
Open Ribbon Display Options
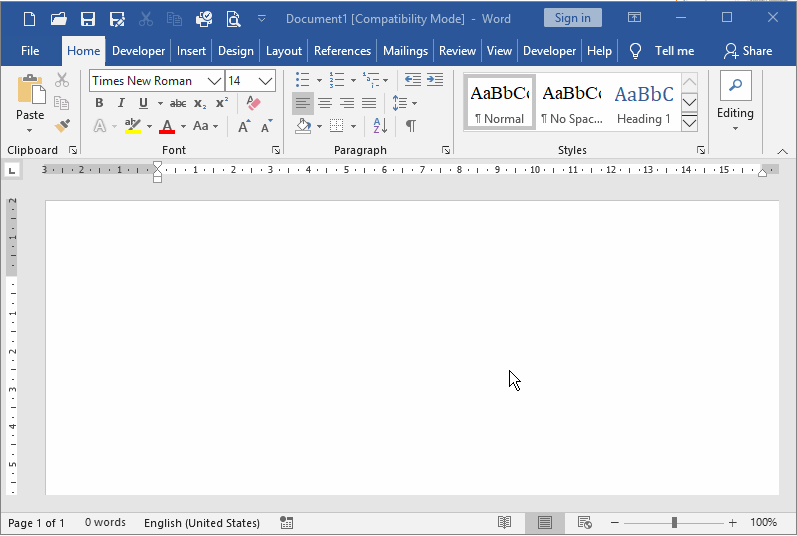click(x=634, y=18)
